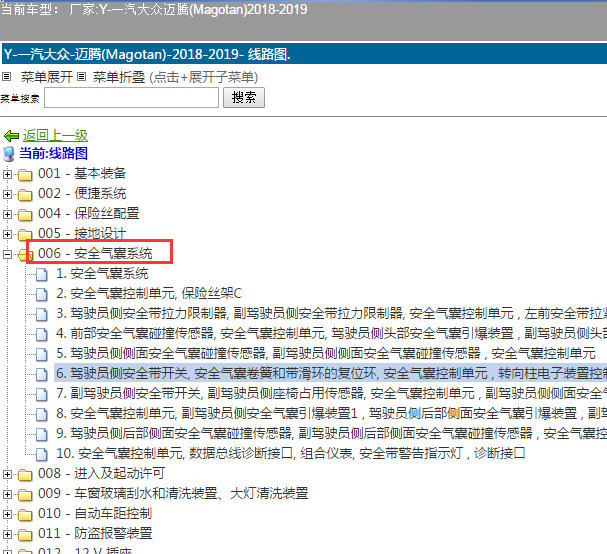Expand the 004 - 保险丝配置 tree node
The width and height of the screenshot is (607, 554).
pyautogui.click(x=7, y=214)
